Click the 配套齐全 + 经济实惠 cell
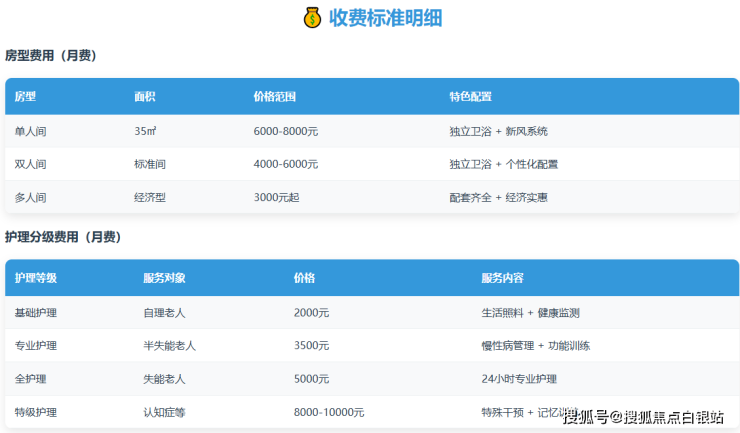Image resolution: width=740 pixels, height=433 pixels. [x=498, y=197]
